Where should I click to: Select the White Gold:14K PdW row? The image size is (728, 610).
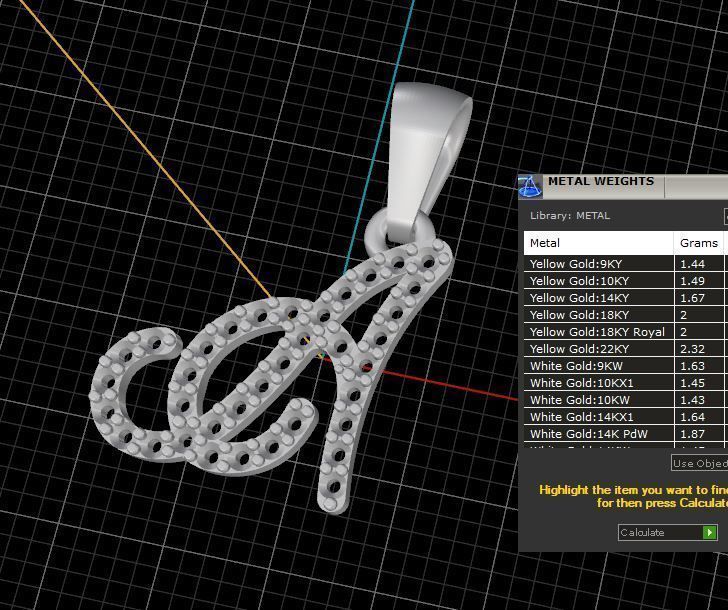click(x=624, y=434)
